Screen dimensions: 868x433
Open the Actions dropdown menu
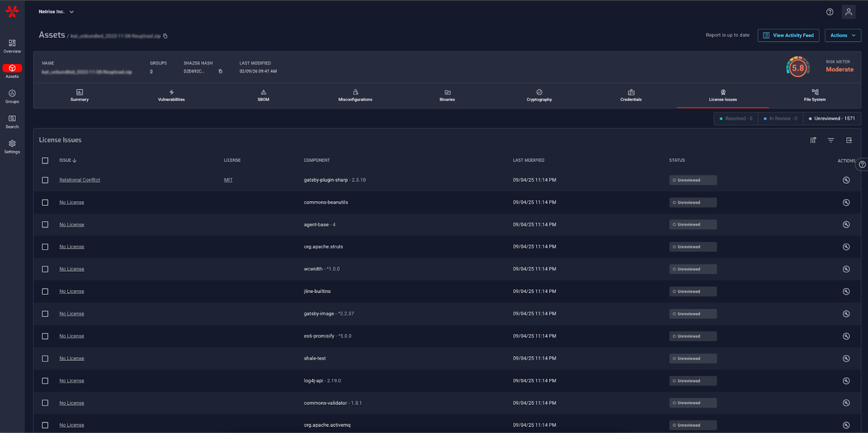coord(843,35)
